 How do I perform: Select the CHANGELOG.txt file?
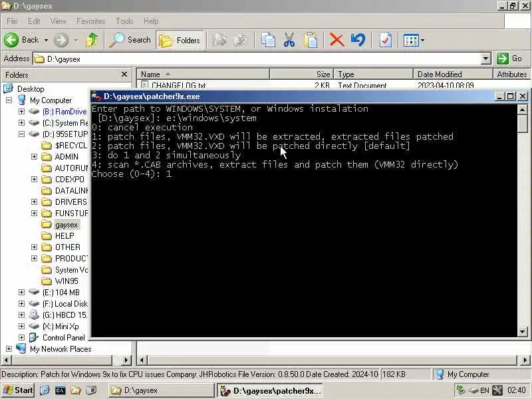[178, 85]
